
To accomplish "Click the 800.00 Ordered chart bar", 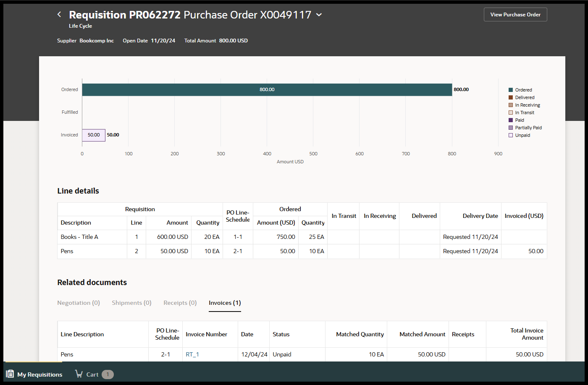I will pos(267,90).
